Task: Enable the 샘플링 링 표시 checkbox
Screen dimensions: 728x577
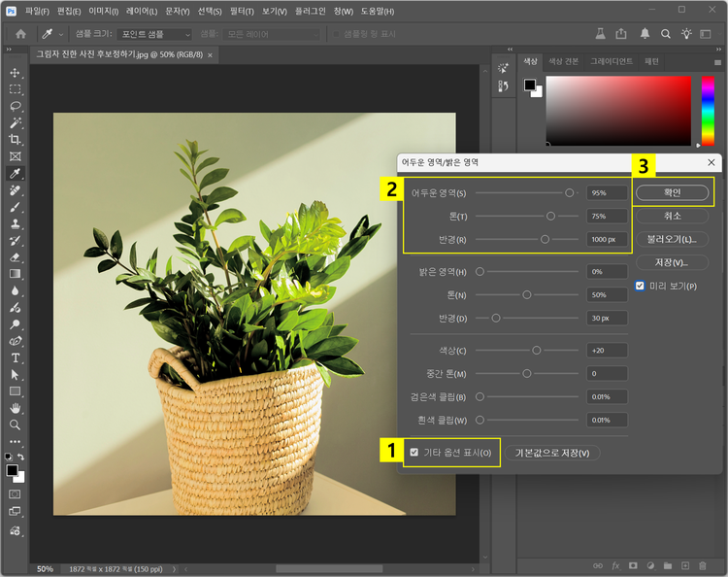Action: tap(337, 34)
